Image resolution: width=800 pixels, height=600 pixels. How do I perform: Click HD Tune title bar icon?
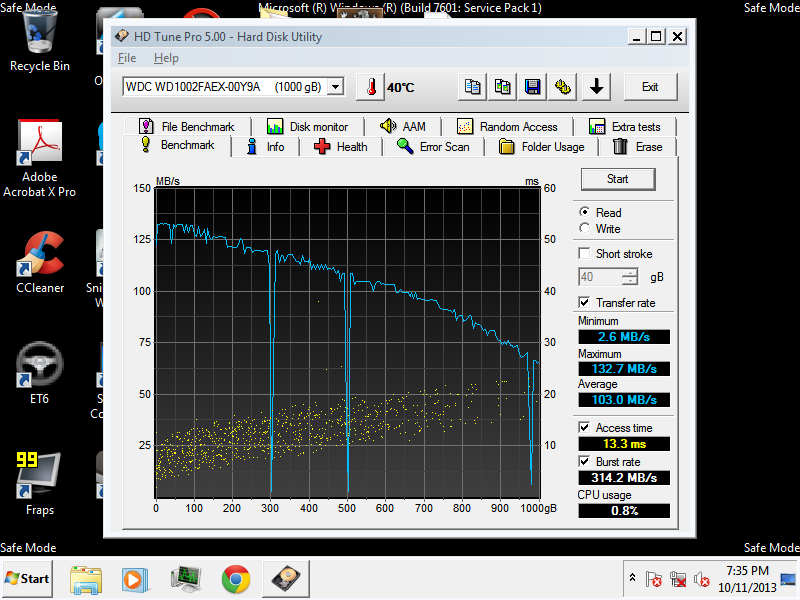[121, 36]
